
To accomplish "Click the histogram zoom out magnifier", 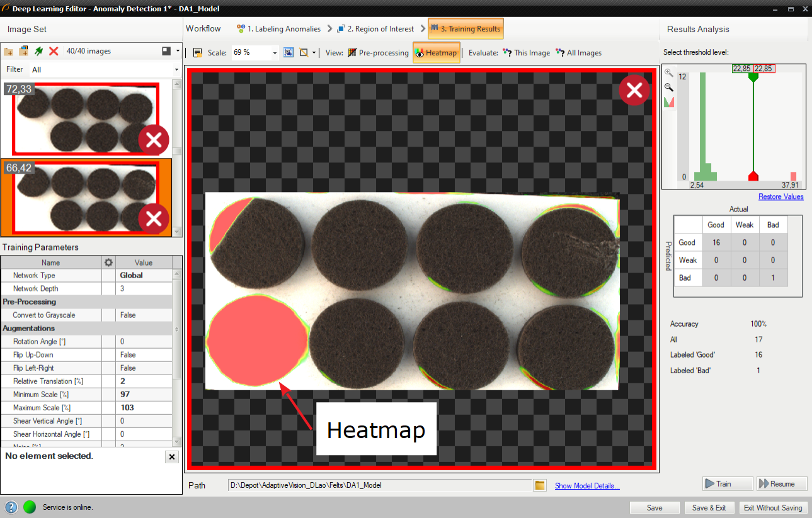I will click(x=669, y=87).
